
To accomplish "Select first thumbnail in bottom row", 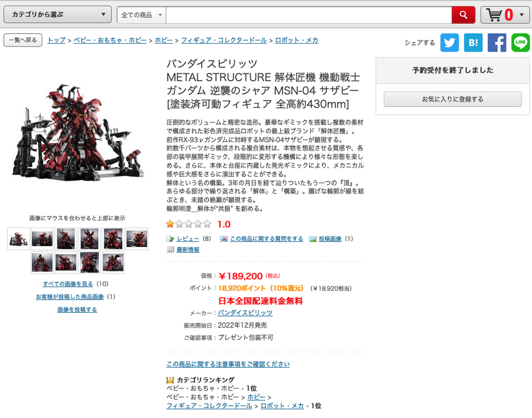I will (x=42, y=262).
